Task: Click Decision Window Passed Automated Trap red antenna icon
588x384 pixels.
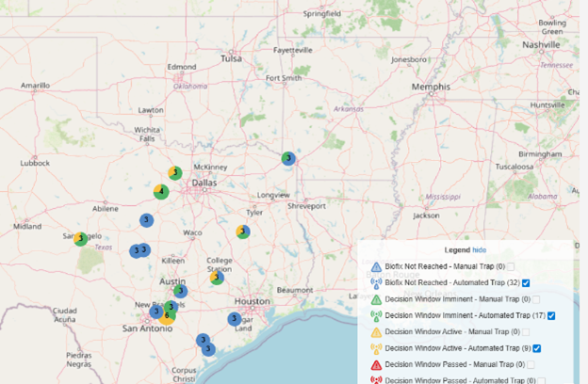Action: click(376, 380)
